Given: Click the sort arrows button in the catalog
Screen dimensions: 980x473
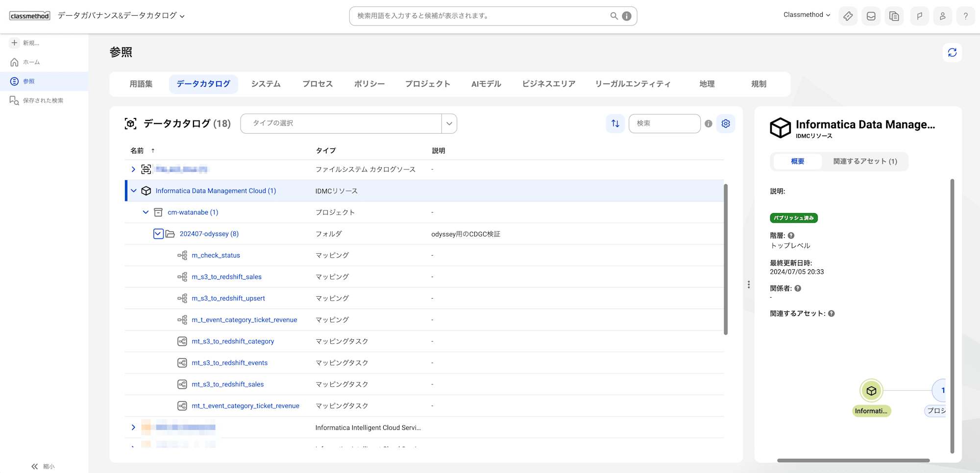Looking at the screenshot, I should click(615, 123).
